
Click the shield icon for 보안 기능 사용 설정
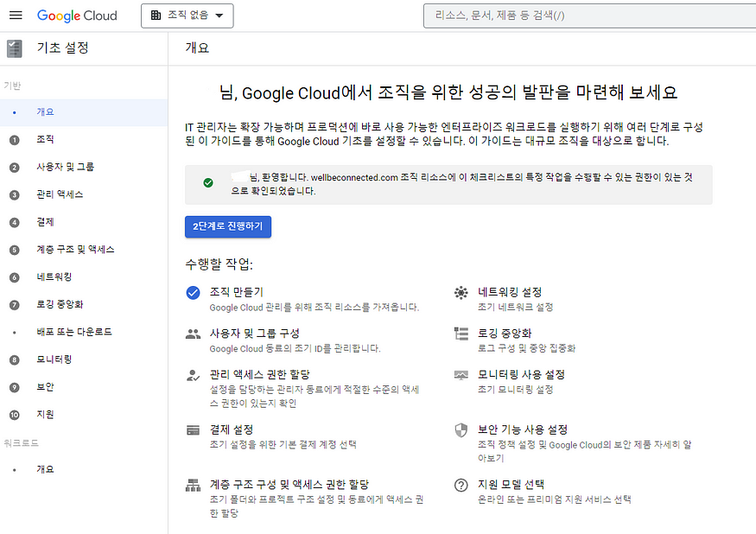461,430
